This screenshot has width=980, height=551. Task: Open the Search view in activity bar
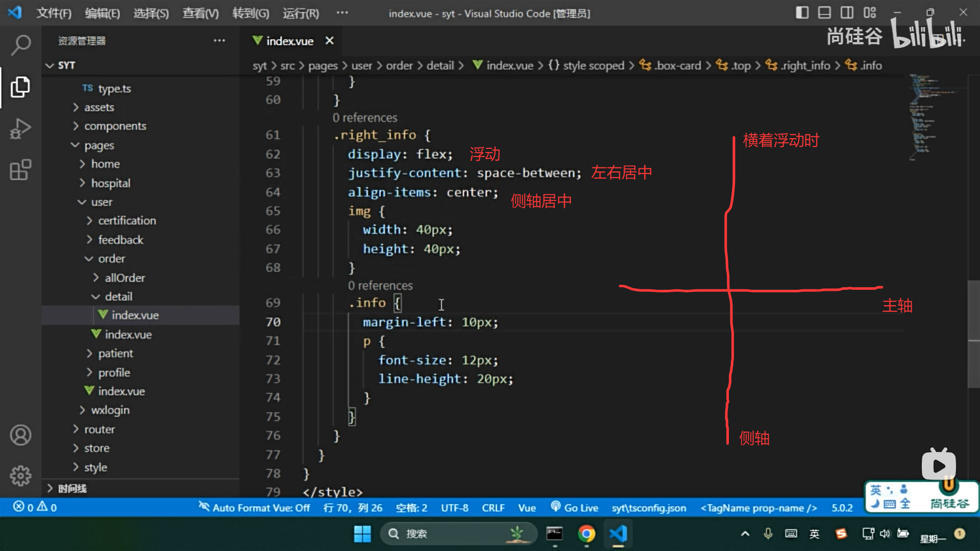pos(20,45)
